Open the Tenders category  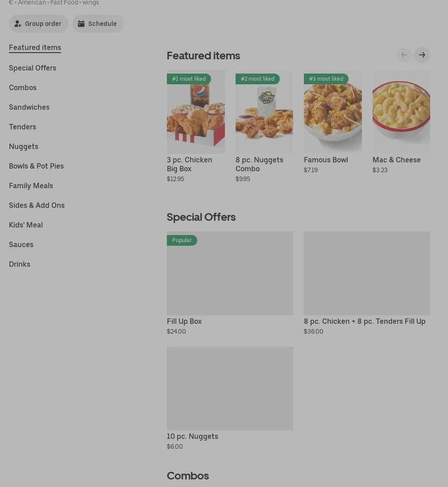22,127
